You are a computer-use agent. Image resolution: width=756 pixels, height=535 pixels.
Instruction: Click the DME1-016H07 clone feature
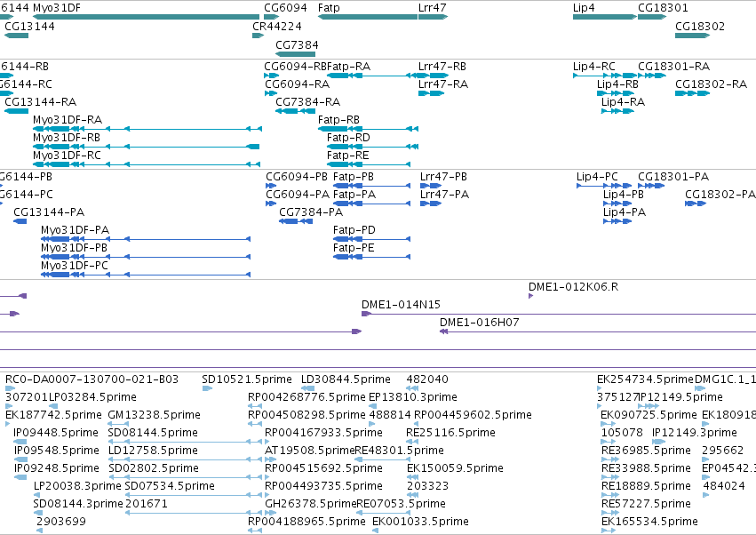pyautogui.click(x=598, y=331)
